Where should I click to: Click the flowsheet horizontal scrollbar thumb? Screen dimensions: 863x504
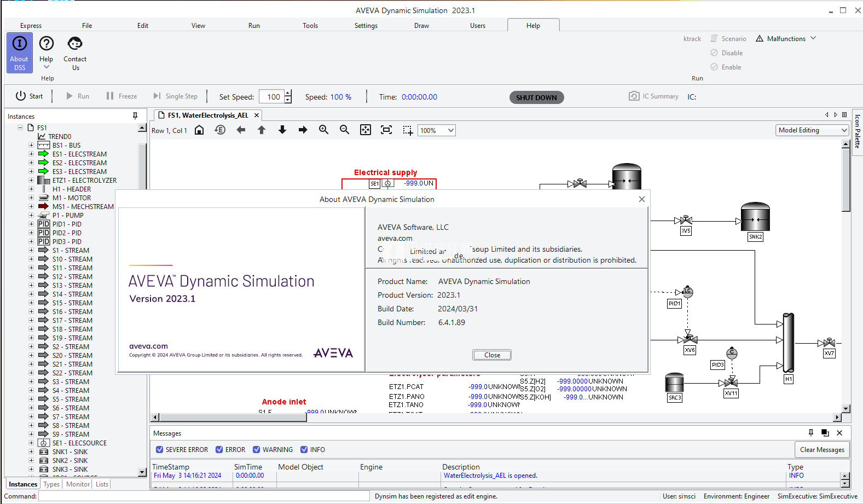(233, 418)
